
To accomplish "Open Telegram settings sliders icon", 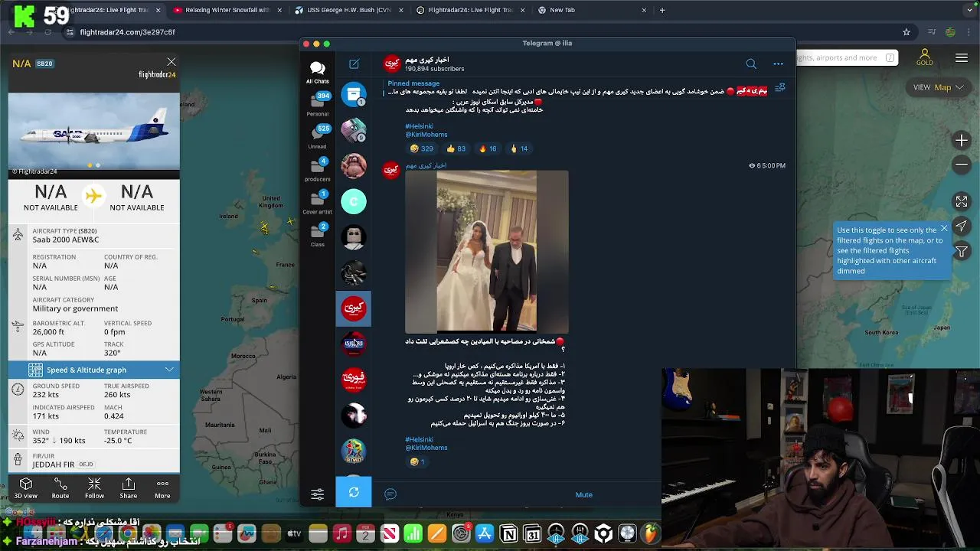I will (317, 494).
